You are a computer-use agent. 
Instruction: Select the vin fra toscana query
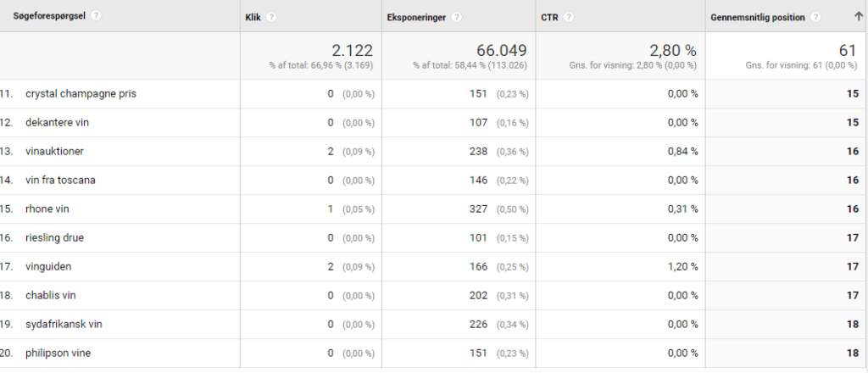[60, 181]
